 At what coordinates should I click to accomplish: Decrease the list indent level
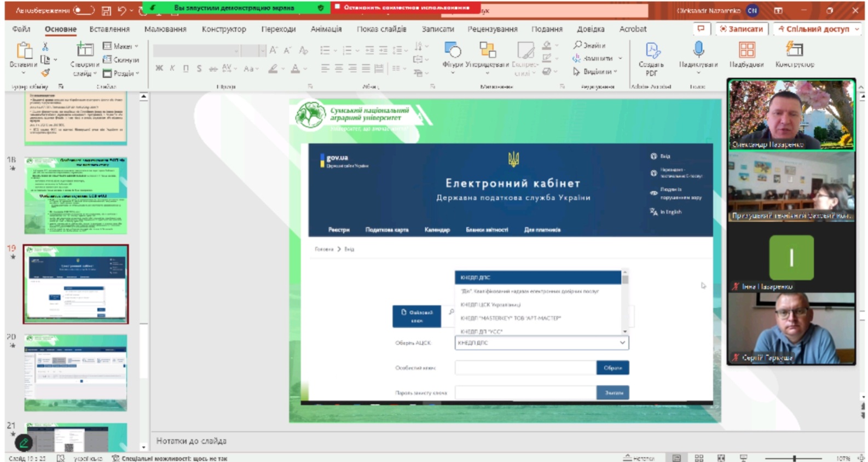(x=370, y=50)
